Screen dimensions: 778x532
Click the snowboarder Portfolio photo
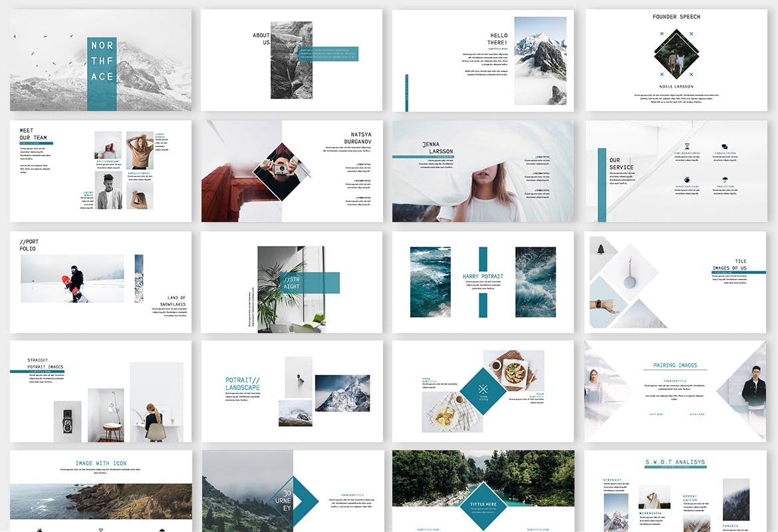click(72, 278)
